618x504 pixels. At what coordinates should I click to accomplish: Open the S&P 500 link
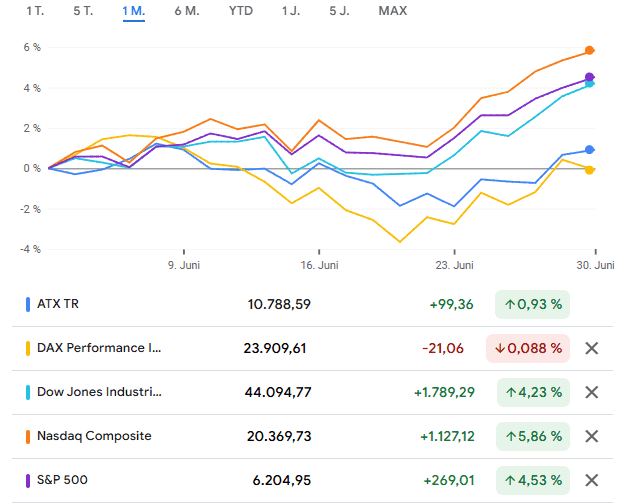click(x=62, y=480)
